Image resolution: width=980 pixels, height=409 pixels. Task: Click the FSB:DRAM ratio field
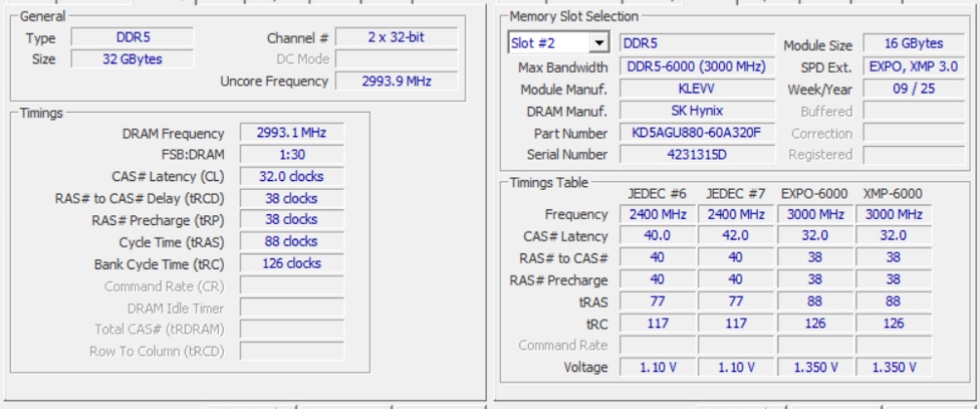coord(292,155)
